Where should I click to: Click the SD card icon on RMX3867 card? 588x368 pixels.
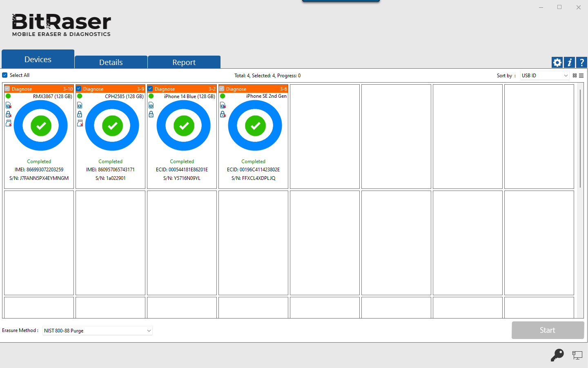[9, 123]
